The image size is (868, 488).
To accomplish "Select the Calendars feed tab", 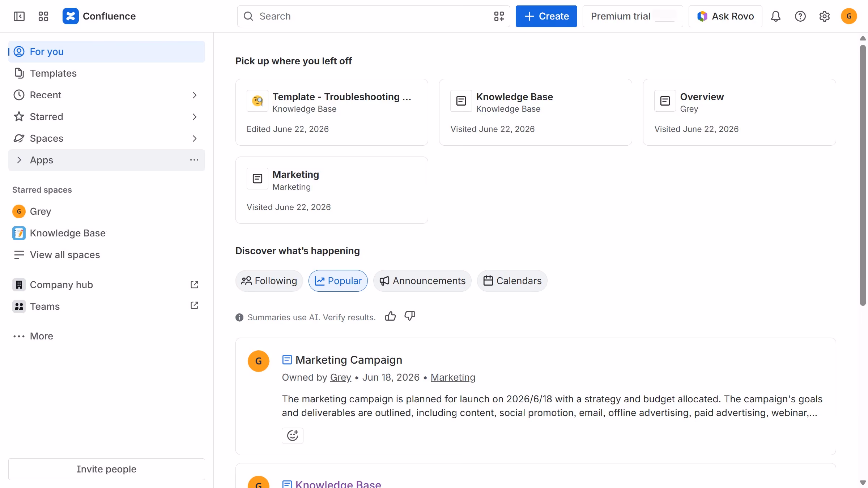I will pyautogui.click(x=512, y=281).
